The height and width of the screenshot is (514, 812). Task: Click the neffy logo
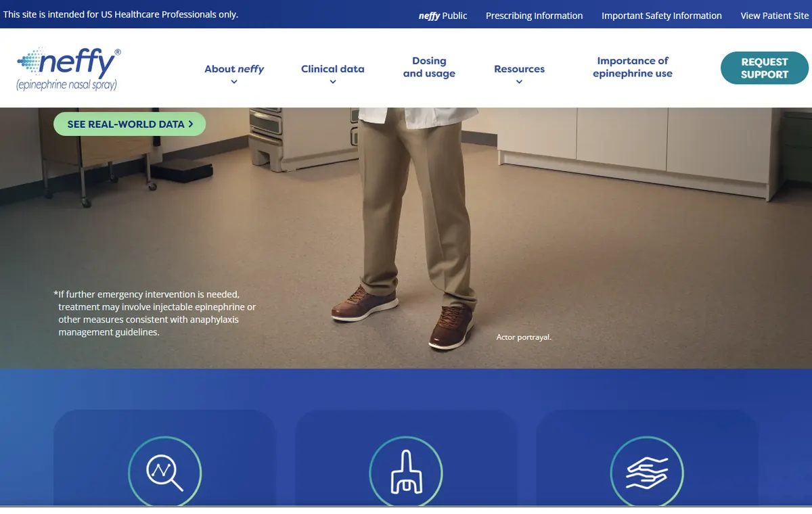click(x=69, y=69)
